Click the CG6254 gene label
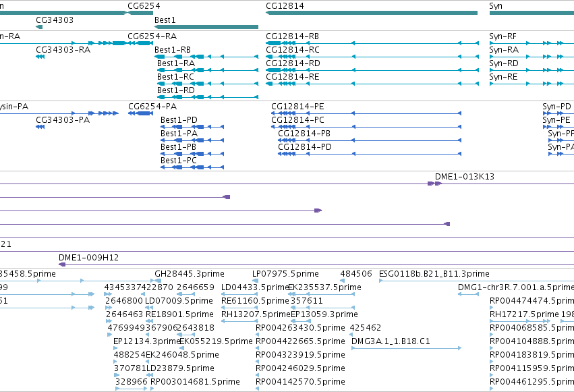Screen dimensions: 574x392 144,6
